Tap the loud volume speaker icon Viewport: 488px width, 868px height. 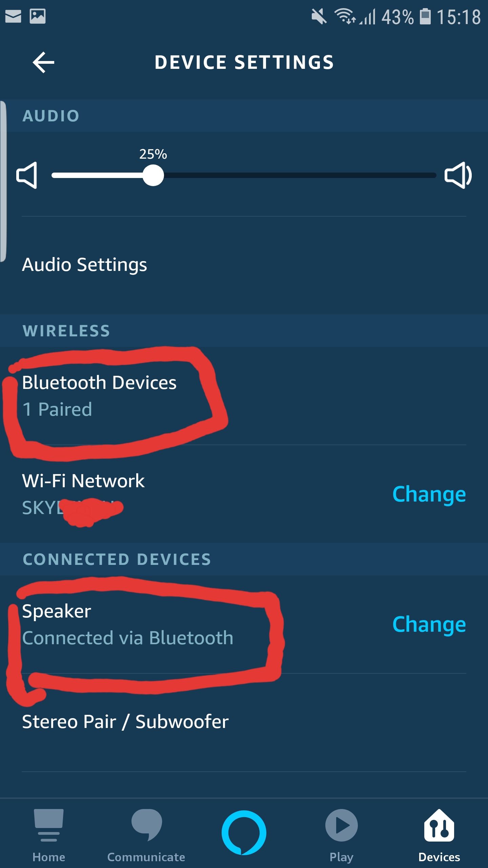pyautogui.click(x=457, y=175)
